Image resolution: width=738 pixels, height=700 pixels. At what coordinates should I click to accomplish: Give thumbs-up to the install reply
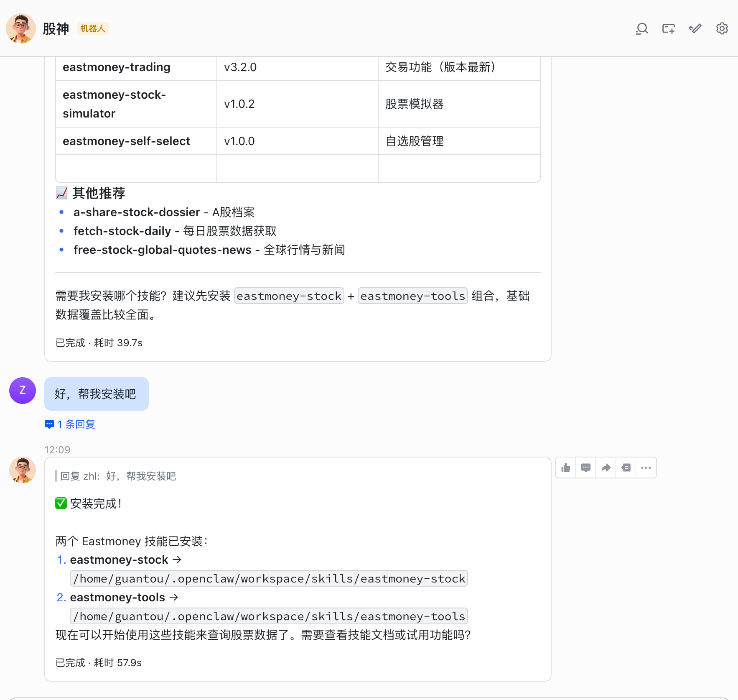click(566, 468)
